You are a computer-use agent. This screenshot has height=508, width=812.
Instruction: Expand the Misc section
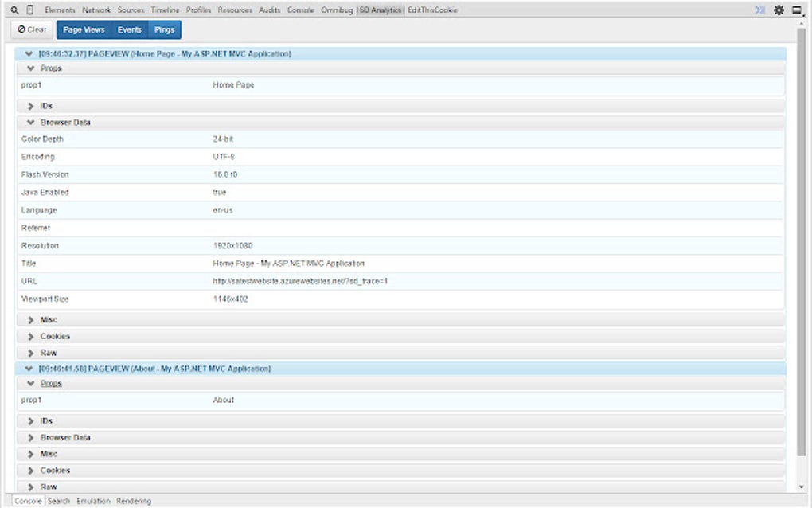(x=31, y=319)
